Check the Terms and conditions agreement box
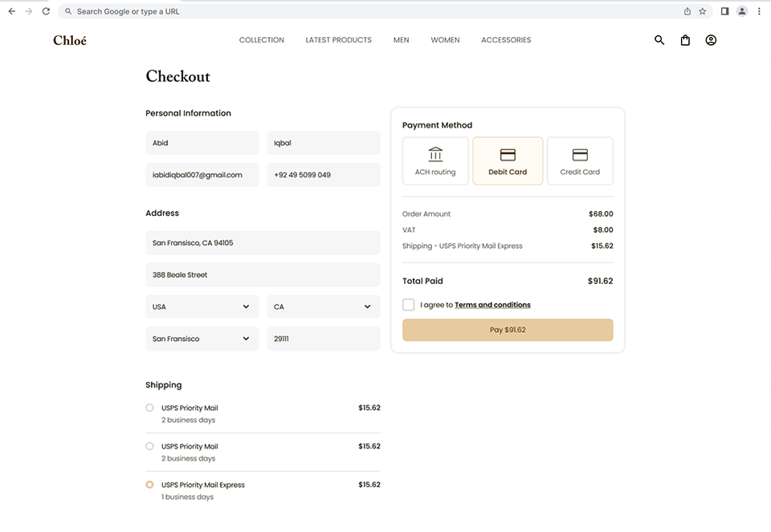The width and height of the screenshot is (771, 532). point(409,305)
